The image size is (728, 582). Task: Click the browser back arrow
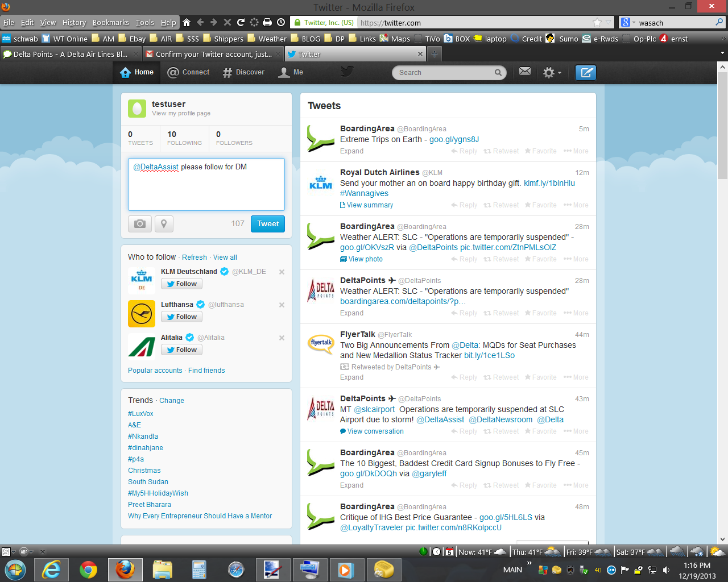[200, 23]
